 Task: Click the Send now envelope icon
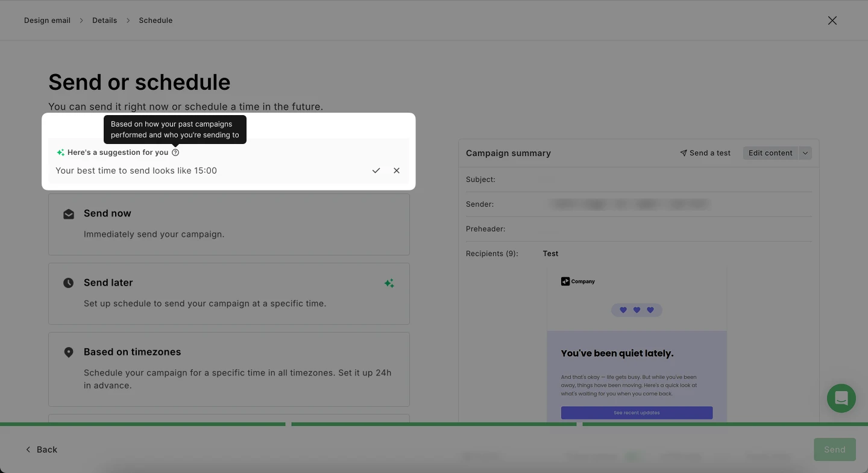(69, 214)
